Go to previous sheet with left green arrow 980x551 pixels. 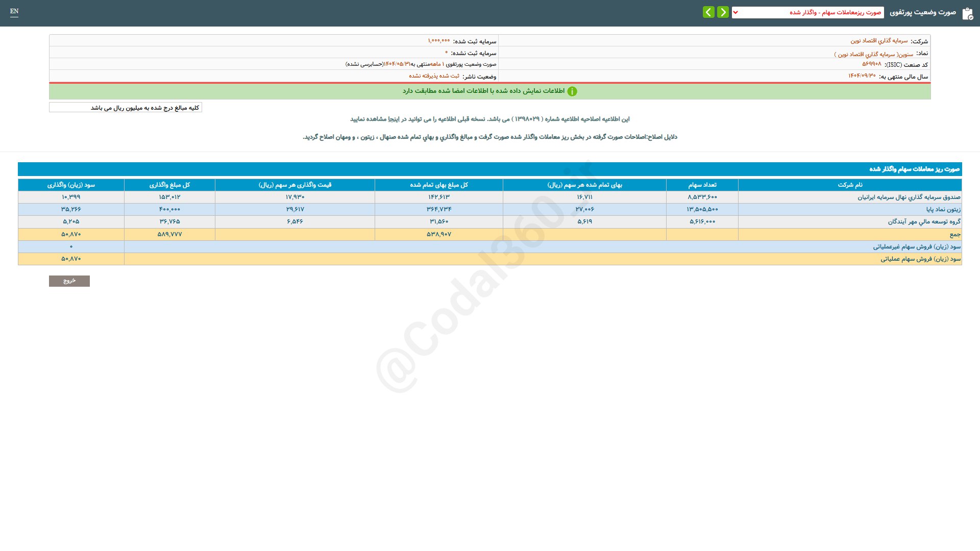point(708,12)
